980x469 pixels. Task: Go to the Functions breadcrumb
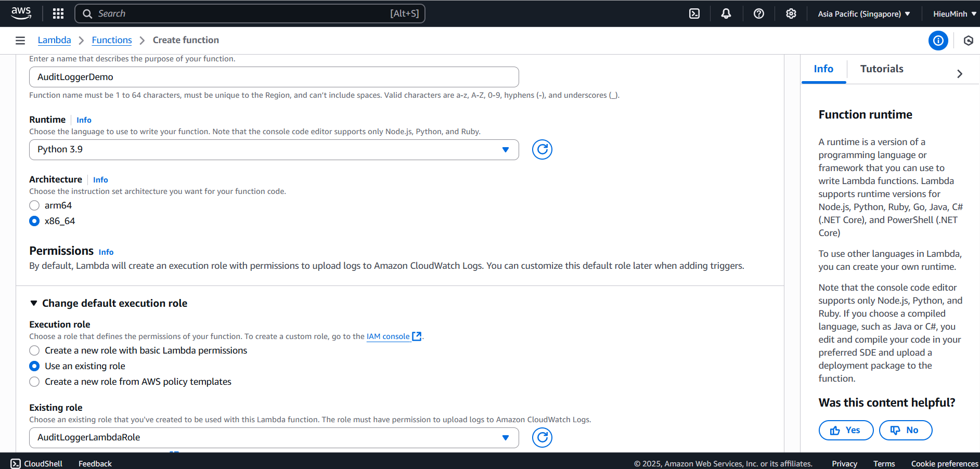click(x=112, y=40)
